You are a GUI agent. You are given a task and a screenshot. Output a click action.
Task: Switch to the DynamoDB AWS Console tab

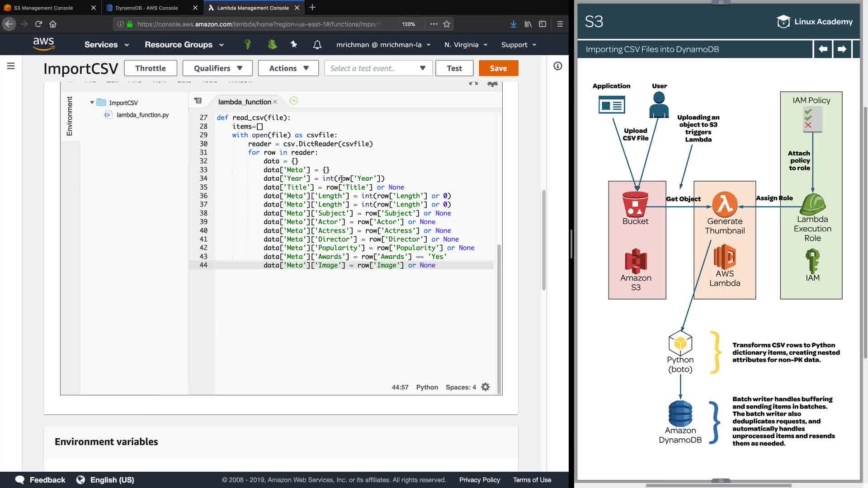coord(146,8)
